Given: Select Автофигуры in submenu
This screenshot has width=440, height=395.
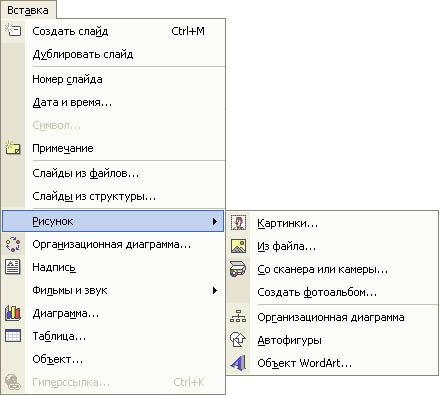Looking at the screenshot, I should (x=332, y=340).
